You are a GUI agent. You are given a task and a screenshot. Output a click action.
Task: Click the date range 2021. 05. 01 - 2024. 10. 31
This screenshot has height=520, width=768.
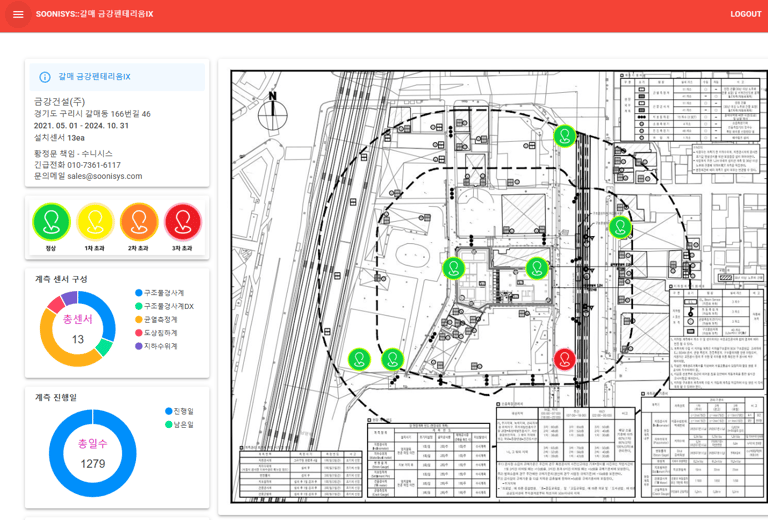81,126
